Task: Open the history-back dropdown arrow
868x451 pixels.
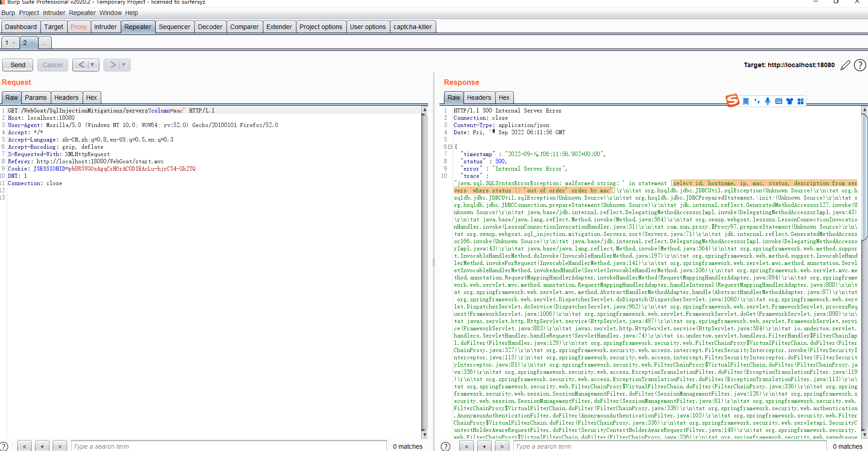Action: tap(93, 65)
